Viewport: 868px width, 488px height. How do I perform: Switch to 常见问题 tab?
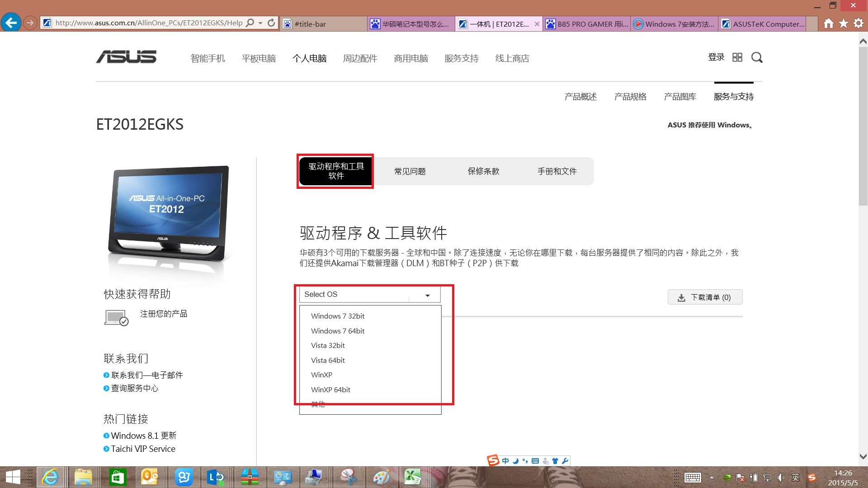(x=410, y=171)
